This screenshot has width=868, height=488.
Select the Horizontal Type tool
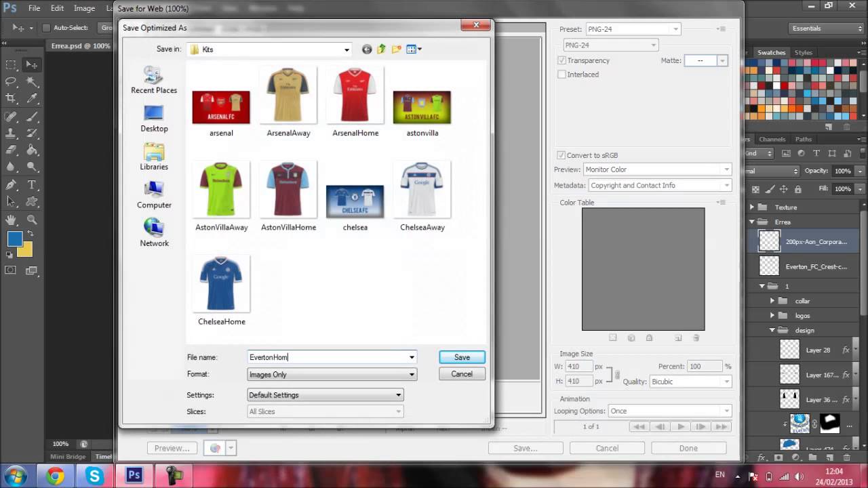[32, 185]
